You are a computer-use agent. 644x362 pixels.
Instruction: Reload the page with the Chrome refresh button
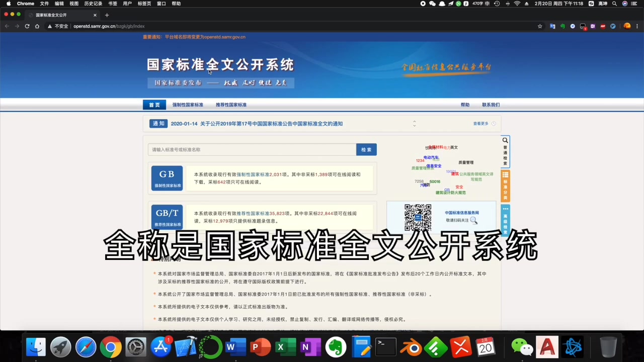pos(27,26)
